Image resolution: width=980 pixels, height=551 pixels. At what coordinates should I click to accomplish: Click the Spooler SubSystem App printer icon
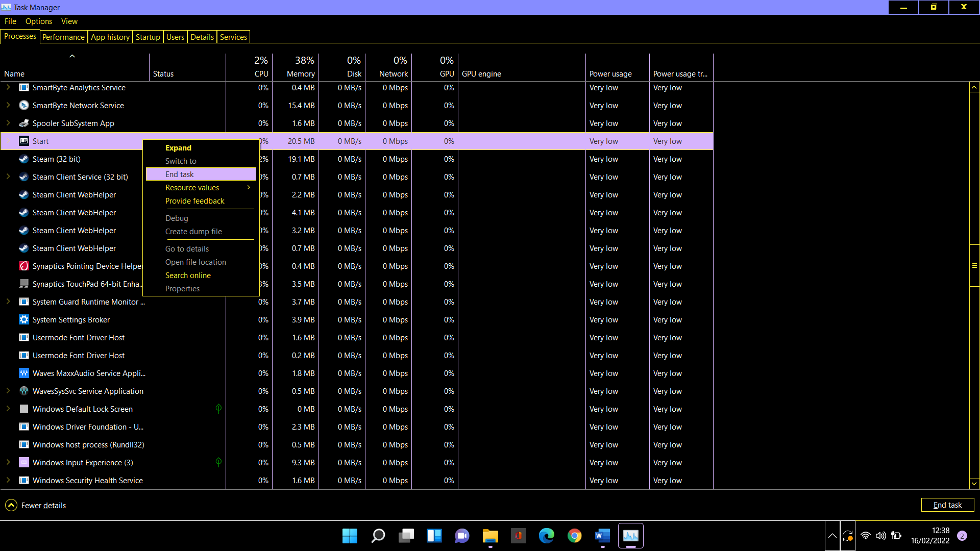23,123
